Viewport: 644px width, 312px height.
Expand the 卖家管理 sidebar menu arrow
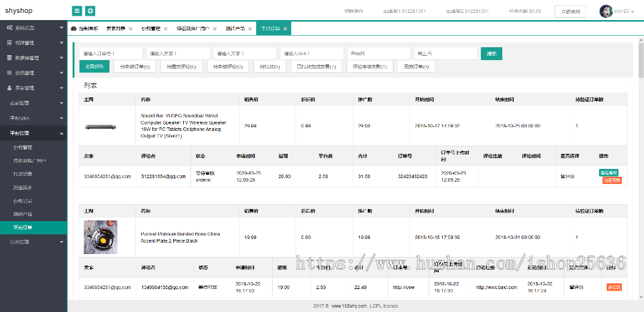tap(62, 103)
